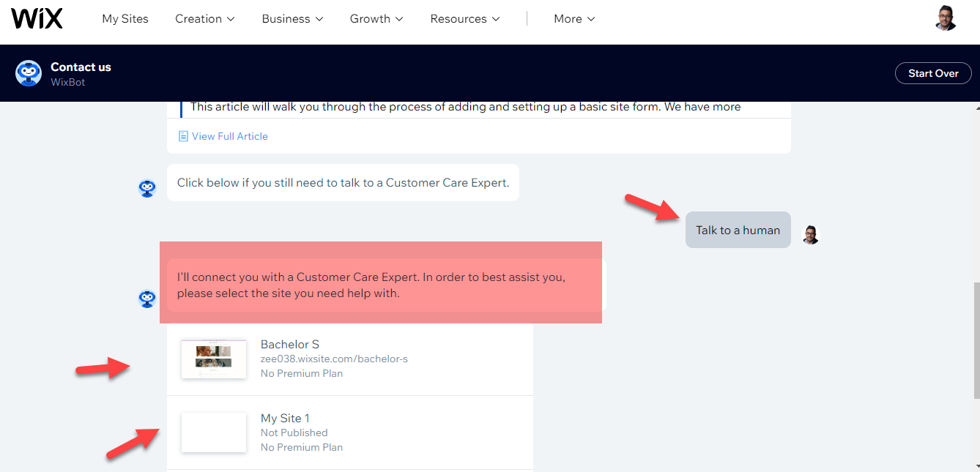Select the Bachelor S site entry
The width and height of the screenshot is (980, 472).
350,359
